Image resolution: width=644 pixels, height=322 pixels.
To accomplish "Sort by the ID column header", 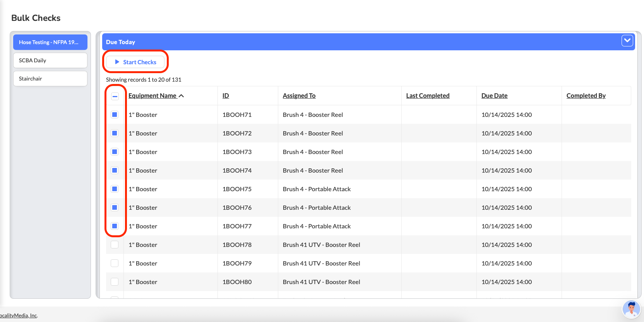I will pos(226,96).
